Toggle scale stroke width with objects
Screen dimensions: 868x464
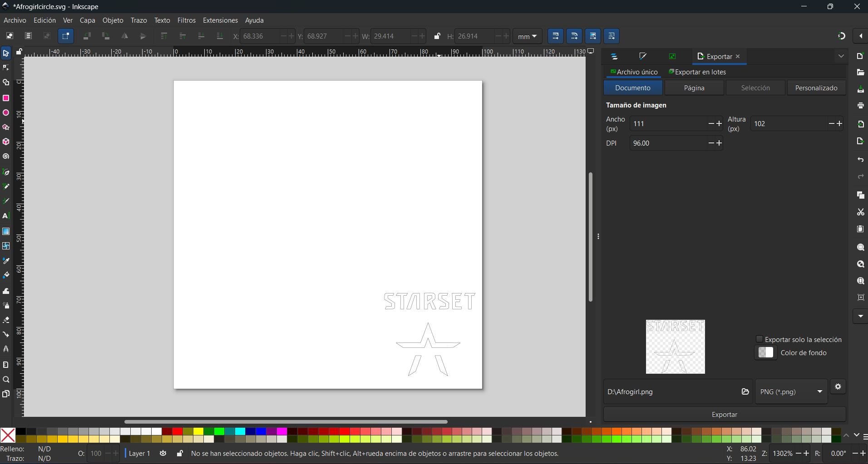coord(556,36)
